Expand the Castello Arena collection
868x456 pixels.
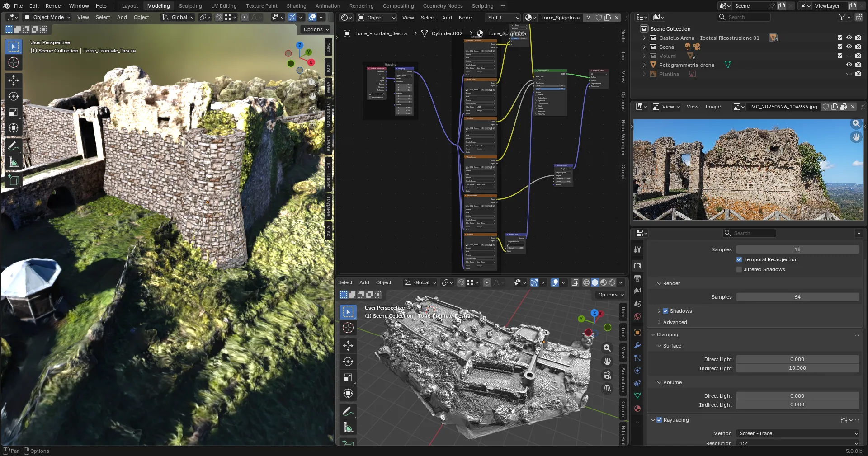point(644,38)
